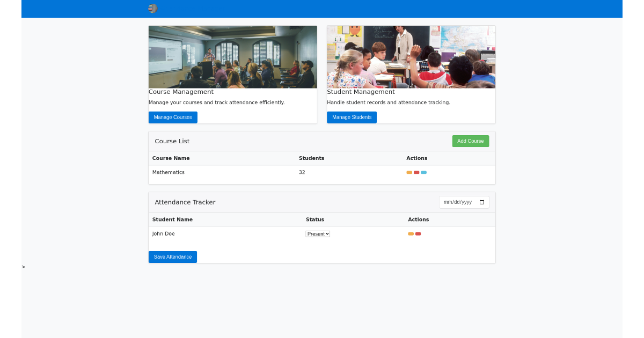The width and height of the screenshot is (644, 338).
Task: Click the Student Management classroom image
Action: pos(411,56)
